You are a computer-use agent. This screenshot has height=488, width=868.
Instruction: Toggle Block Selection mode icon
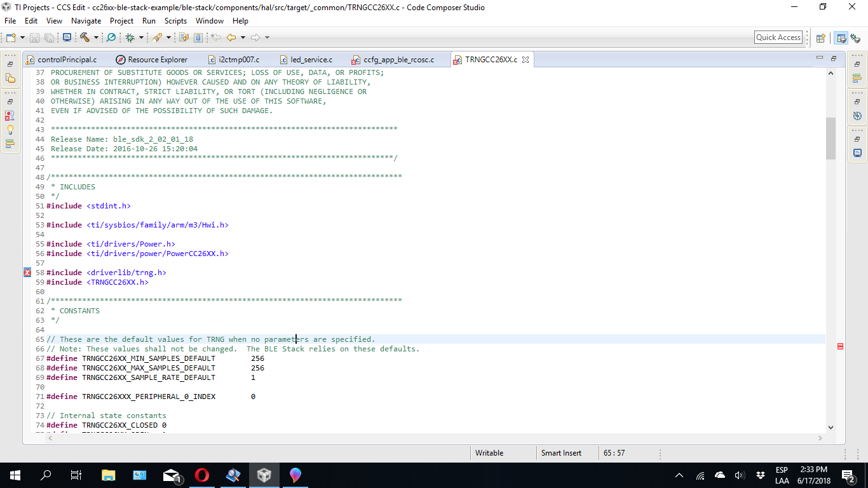(x=198, y=37)
